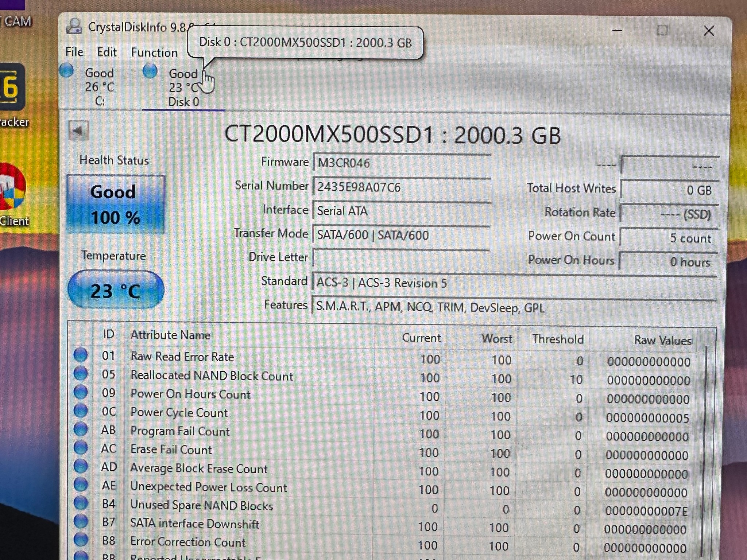Click the CrystalDiskInfo title bar icon
747x560 pixels.
(x=74, y=26)
